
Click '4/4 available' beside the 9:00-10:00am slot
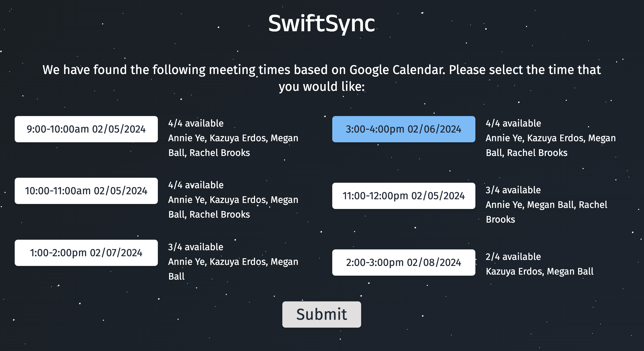tap(196, 123)
